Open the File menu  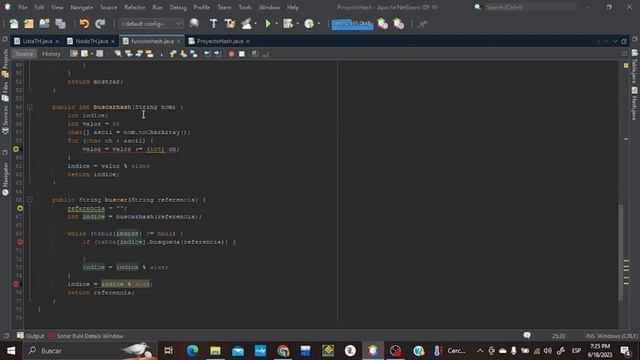(23, 7)
